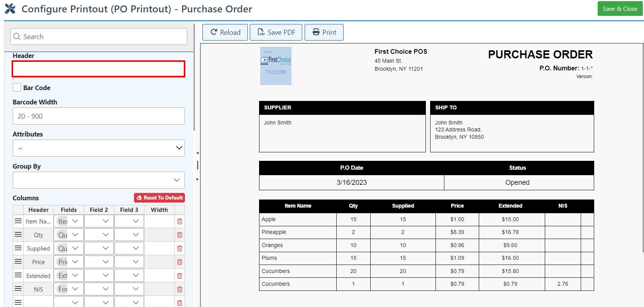Open Field 2 dropdown in Qty row

(99, 235)
